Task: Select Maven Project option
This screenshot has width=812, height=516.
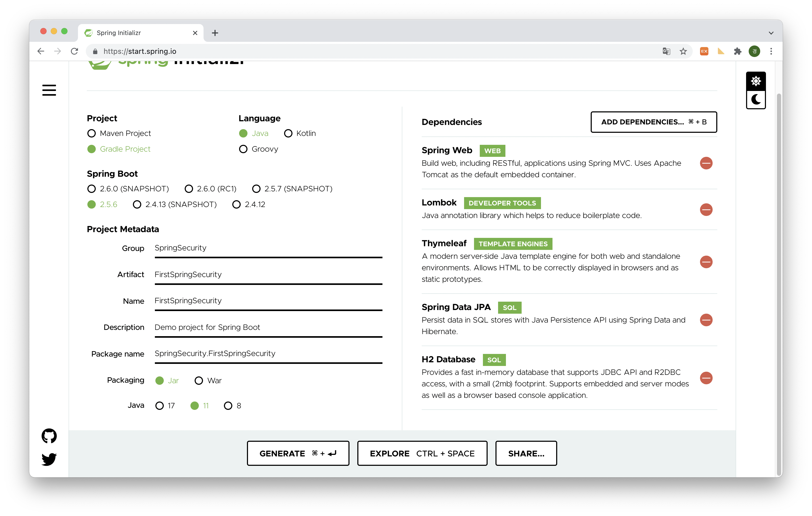Action: (x=119, y=133)
